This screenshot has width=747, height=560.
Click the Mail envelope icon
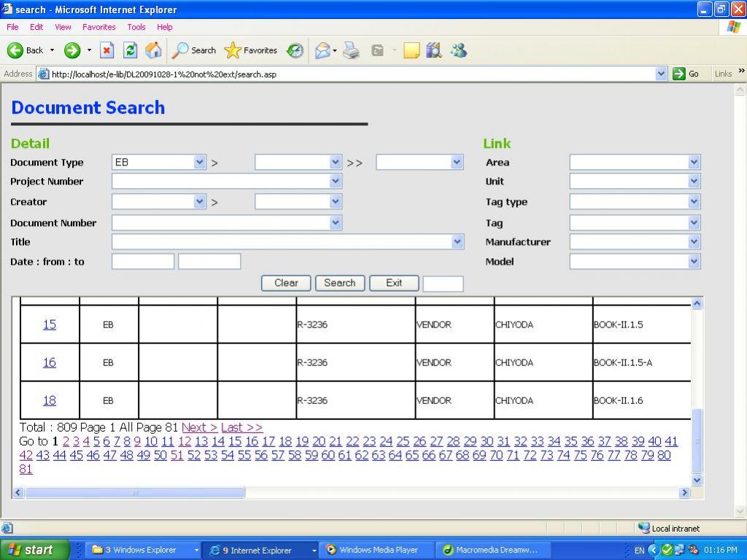(322, 50)
